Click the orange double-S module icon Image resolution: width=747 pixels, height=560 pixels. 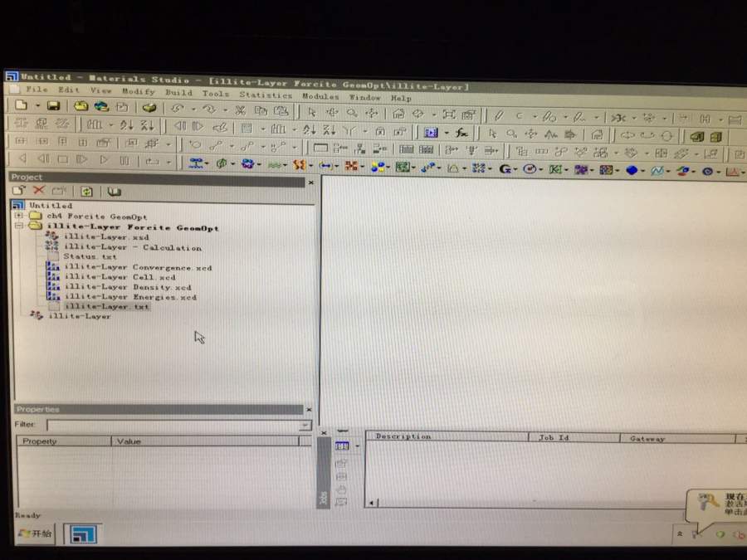pos(299,165)
